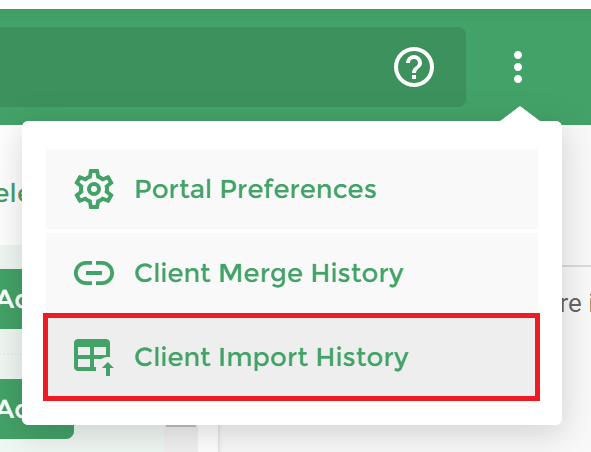Click the upper partially hidden green "Ac" button
Image resolution: width=591 pixels, height=452 pixels.
pyautogui.click(x=11, y=299)
